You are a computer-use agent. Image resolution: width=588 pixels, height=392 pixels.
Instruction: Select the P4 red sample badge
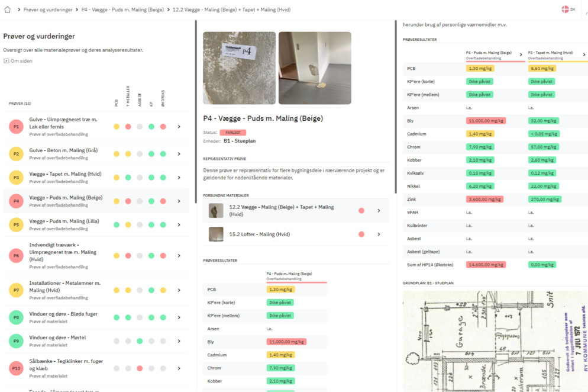[16, 201]
